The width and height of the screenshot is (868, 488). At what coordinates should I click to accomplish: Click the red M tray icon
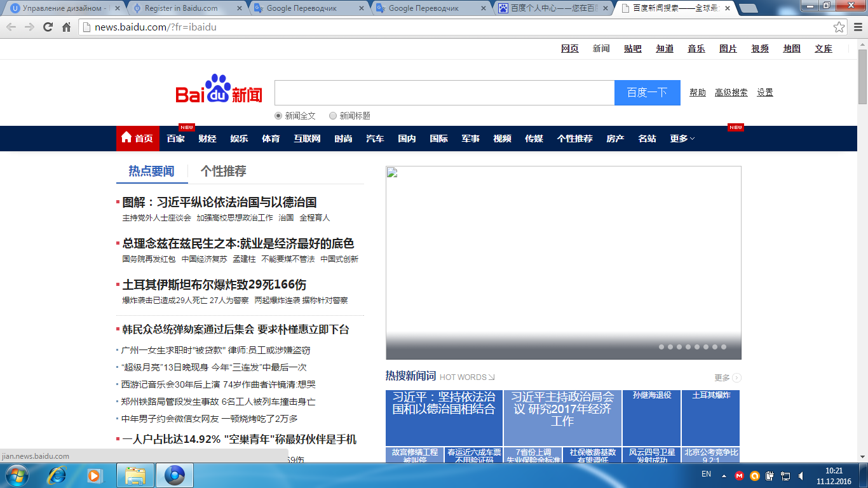(x=739, y=475)
